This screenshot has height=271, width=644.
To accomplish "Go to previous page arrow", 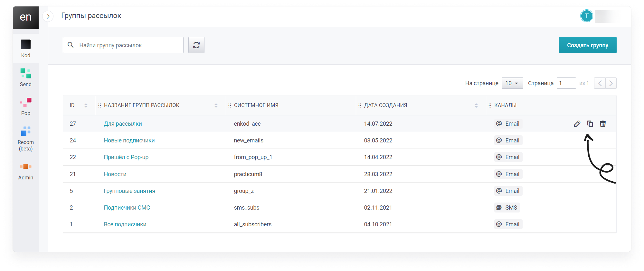I will (x=600, y=83).
